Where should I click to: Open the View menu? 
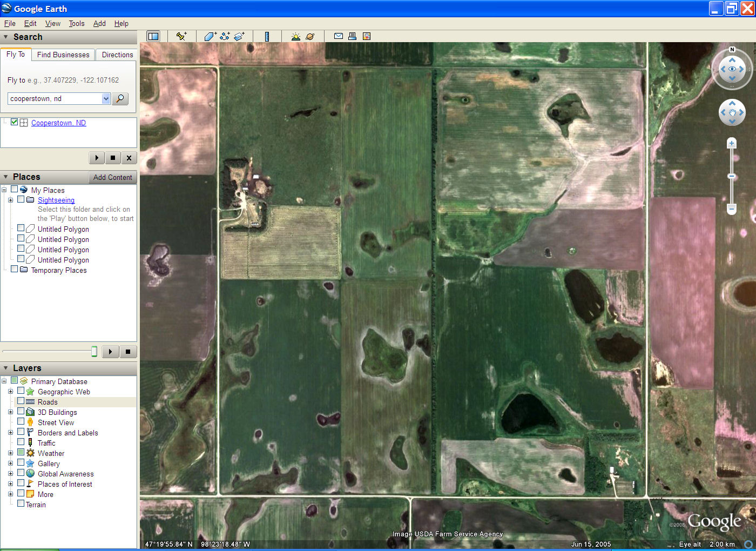point(53,24)
